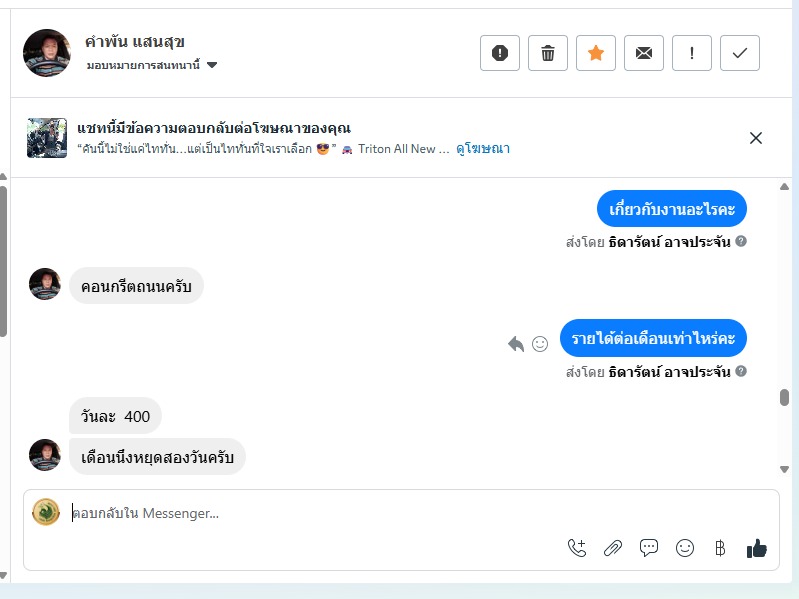Toggle the orange star follow-up flag
The image size is (799, 599).
[x=596, y=53]
